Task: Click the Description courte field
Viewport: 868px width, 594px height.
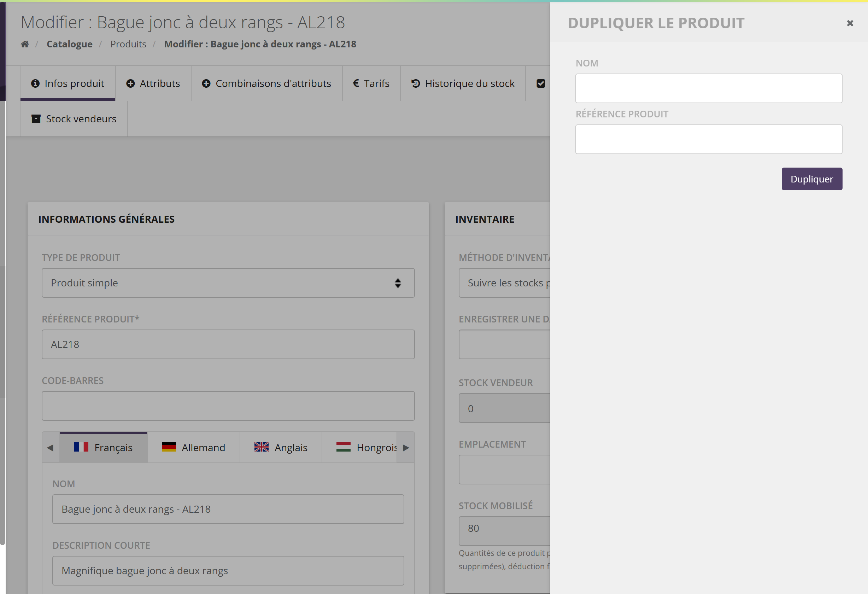Action: pyautogui.click(x=228, y=570)
